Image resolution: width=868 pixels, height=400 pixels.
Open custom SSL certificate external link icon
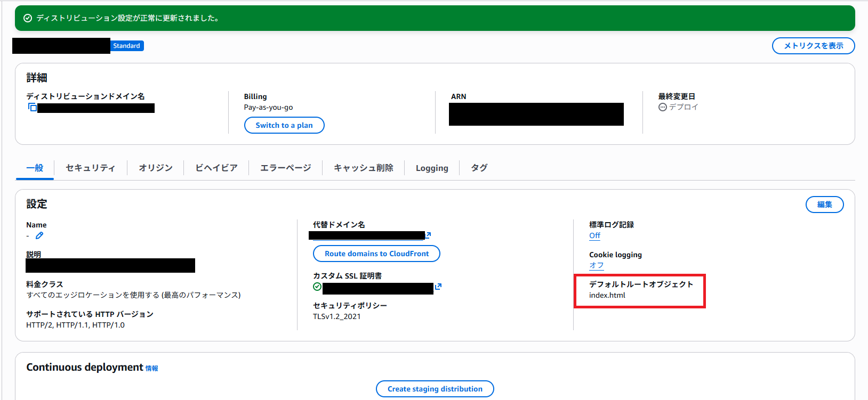point(438,287)
